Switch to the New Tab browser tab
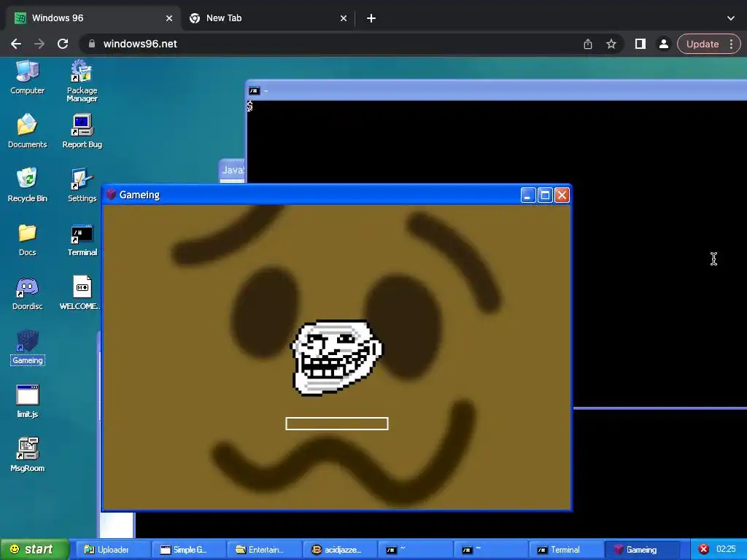The image size is (747, 560). [x=267, y=18]
